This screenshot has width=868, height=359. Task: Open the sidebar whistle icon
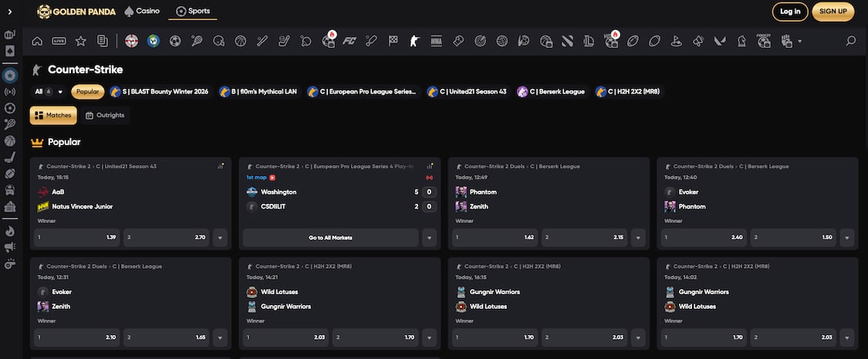(10, 264)
